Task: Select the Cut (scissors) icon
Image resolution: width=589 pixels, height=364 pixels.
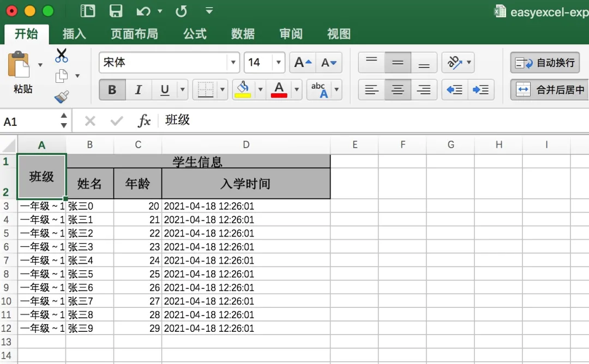Action: click(61, 55)
